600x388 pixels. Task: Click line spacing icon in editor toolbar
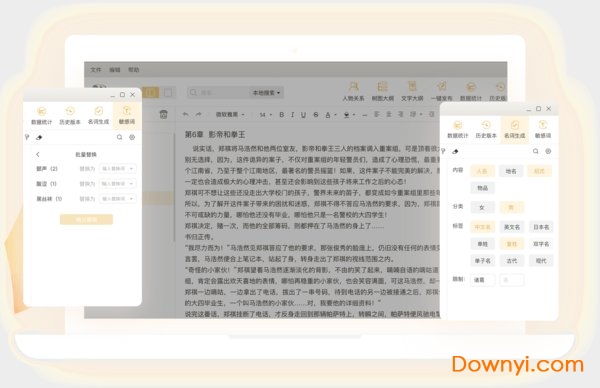pos(413,114)
